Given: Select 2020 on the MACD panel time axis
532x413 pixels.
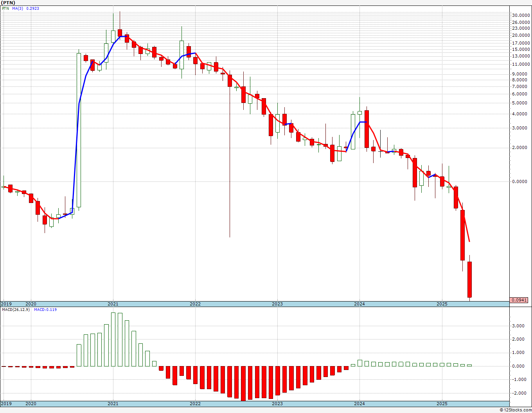Looking at the screenshot, I should coord(31,404).
